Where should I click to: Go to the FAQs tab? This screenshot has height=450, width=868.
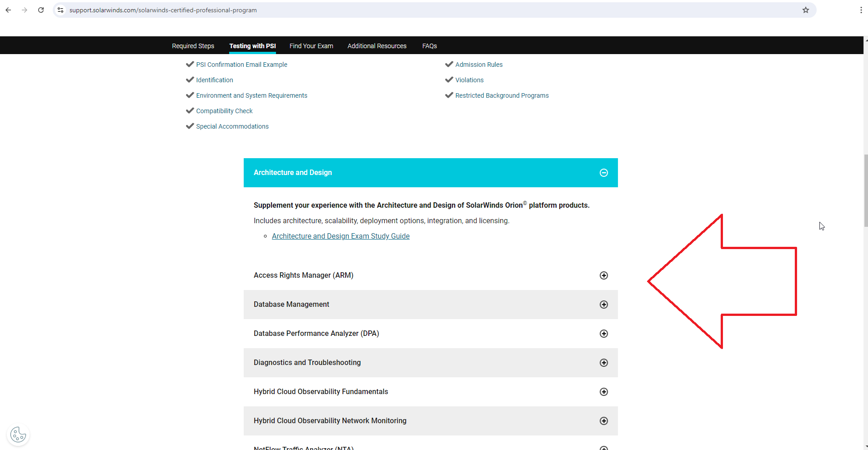429,46
